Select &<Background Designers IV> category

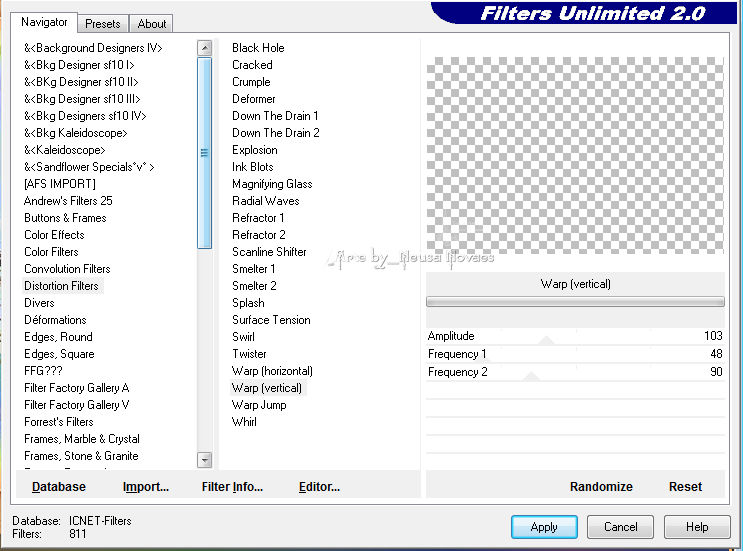(93, 48)
